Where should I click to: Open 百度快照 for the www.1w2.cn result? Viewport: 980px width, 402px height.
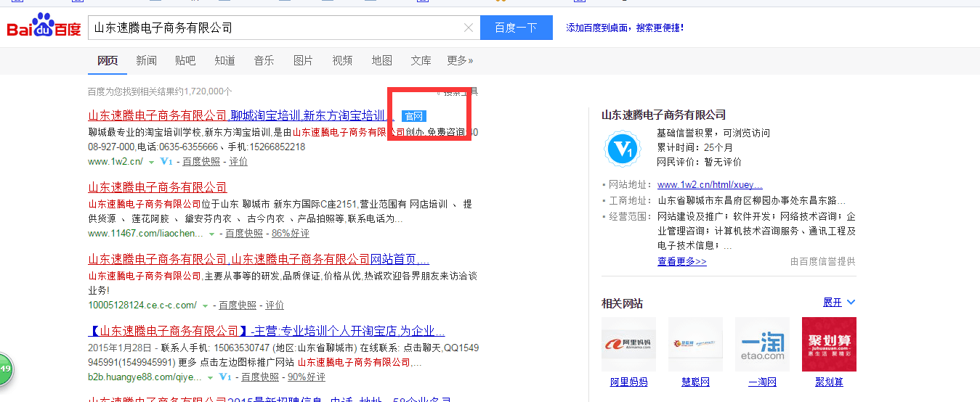[x=201, y=162]
